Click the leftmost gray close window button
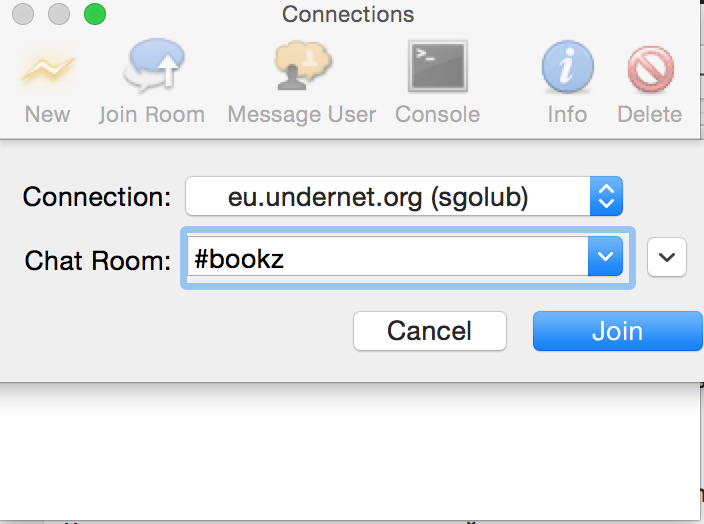704x524 pixels. click(25, 14)
